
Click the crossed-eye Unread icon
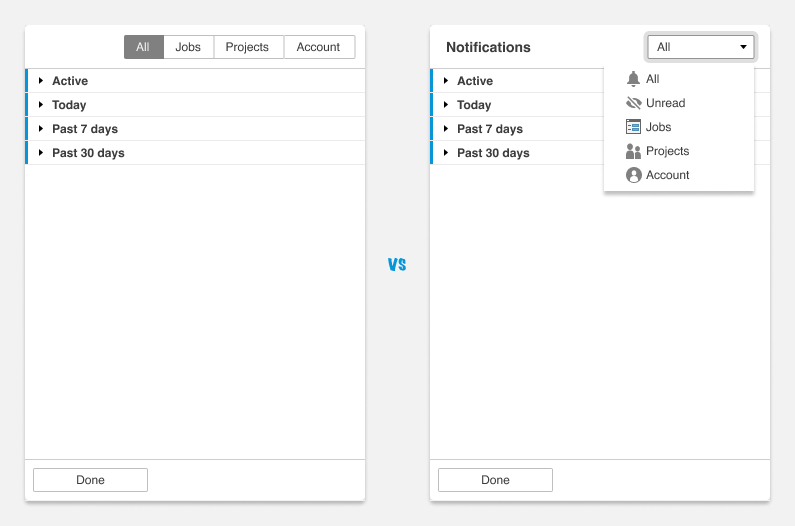[634, 103]
